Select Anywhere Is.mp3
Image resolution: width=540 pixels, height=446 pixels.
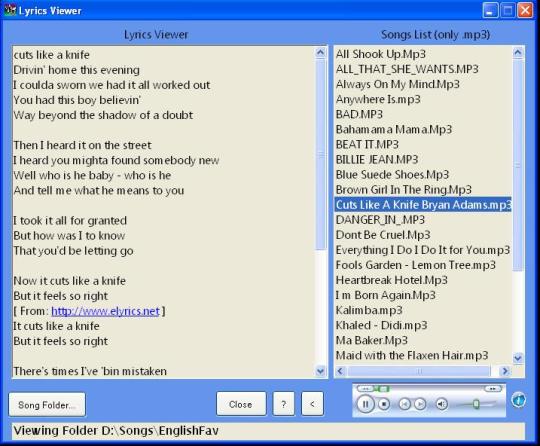click(x=423, y=100)
